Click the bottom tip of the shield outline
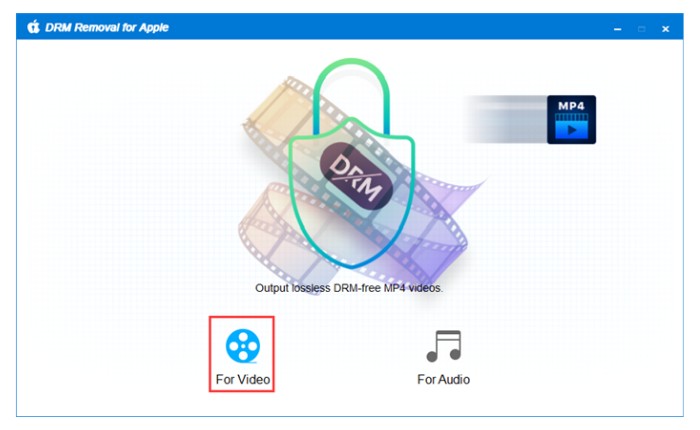700x430 pixels. pyautogui.click(x=352, y=265)
